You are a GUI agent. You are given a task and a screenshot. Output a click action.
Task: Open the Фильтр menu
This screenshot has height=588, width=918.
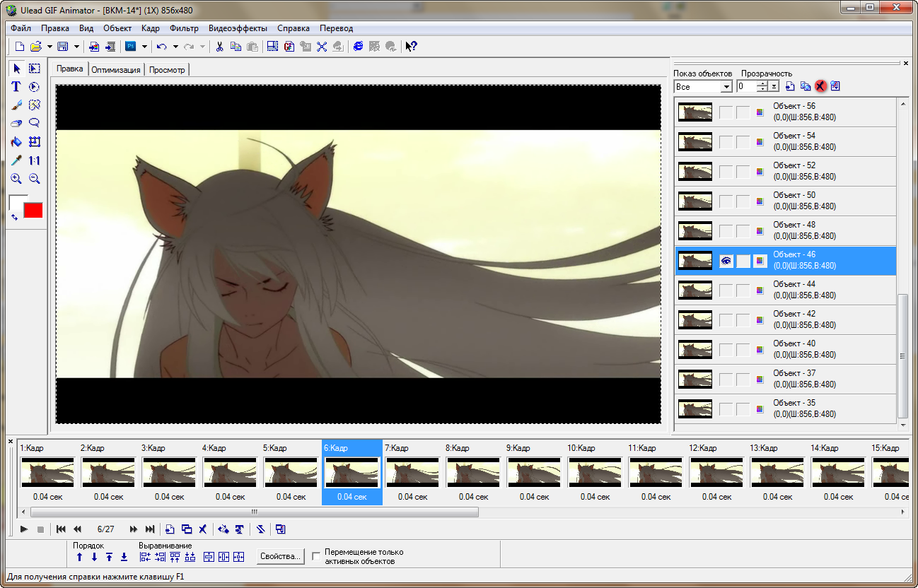click(x=184, y=28)
